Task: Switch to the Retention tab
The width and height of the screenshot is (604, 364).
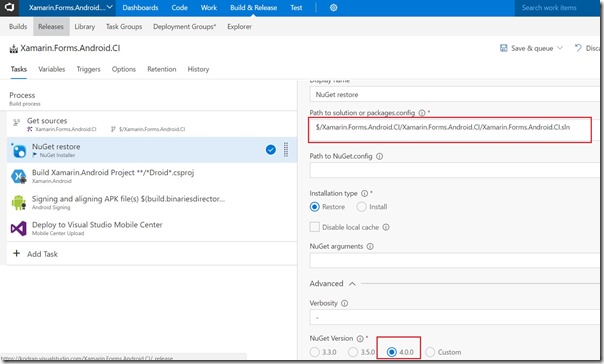Action: (x=162, y=69)
